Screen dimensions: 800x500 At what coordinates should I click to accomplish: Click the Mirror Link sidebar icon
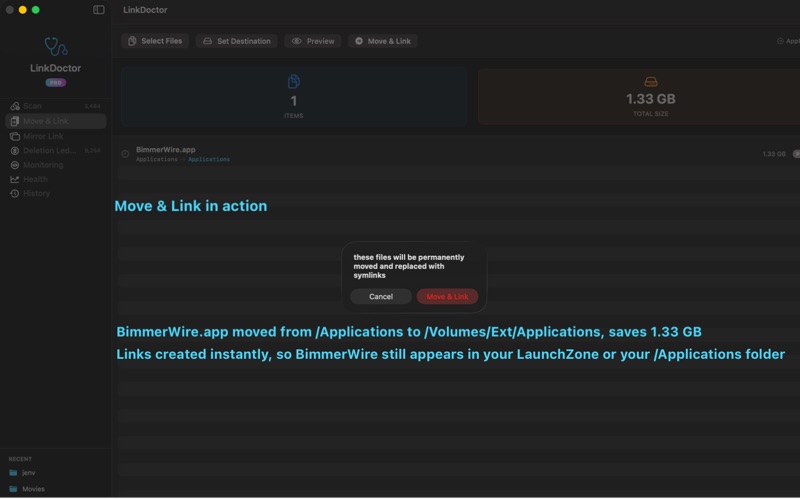tap(15, 136)
